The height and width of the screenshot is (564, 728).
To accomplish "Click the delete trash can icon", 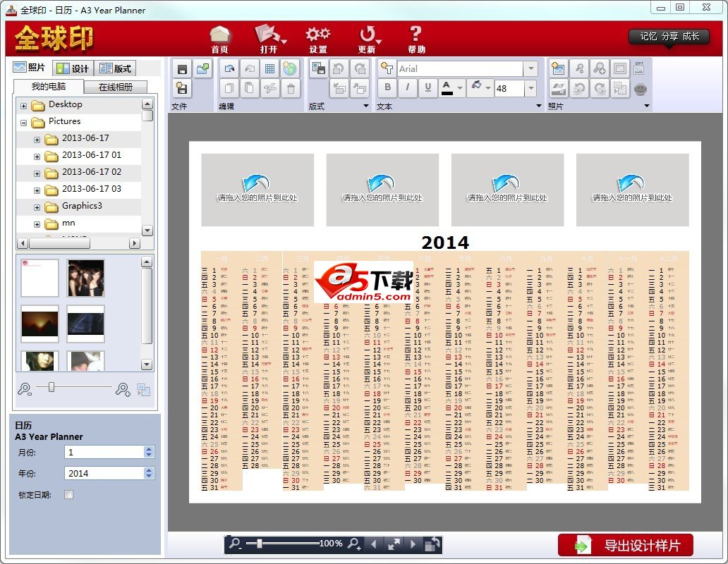I will pos(291,89).
